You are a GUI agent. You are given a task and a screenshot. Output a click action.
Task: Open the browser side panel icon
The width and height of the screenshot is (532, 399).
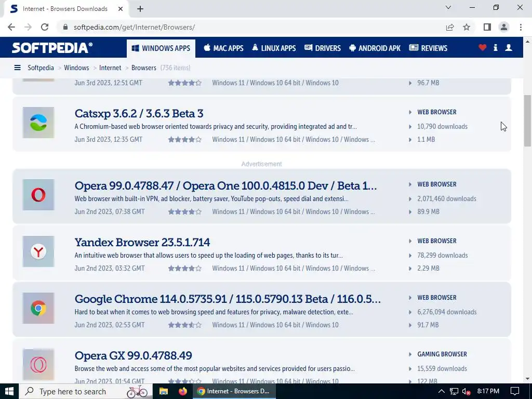tap(487, 27)
